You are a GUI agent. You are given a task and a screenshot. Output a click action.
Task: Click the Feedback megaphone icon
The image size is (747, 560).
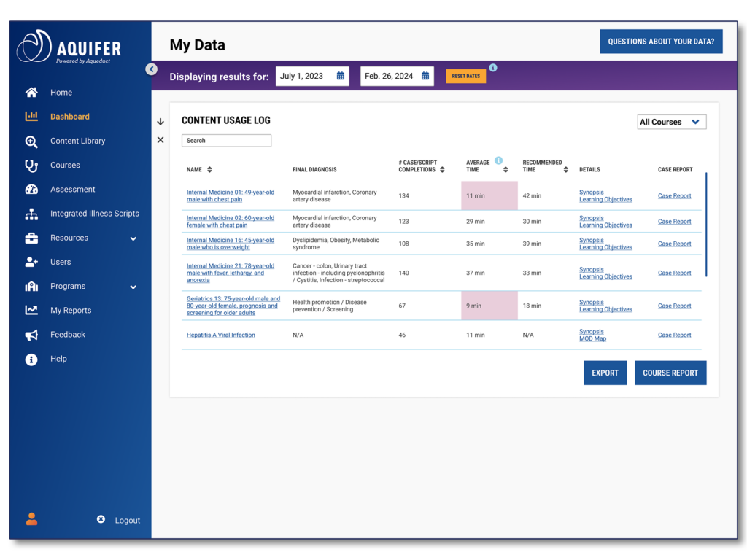(x=31, y=335)
